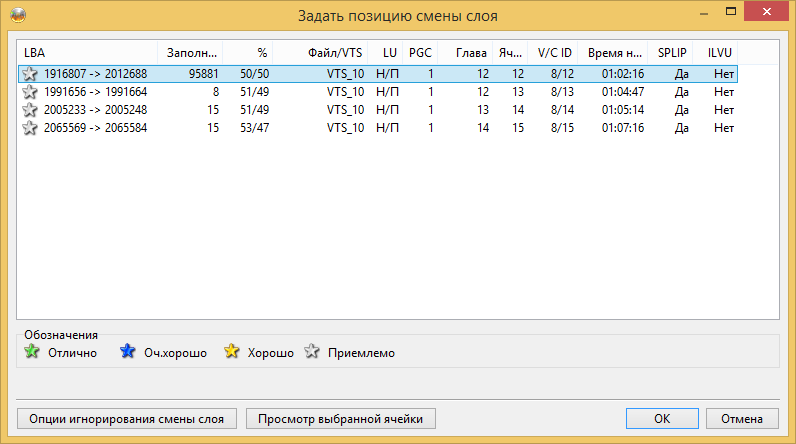796x444 pixels.
Task: Click blue star Оч.хорошо legend icon
Action: [x=127, y=351]
